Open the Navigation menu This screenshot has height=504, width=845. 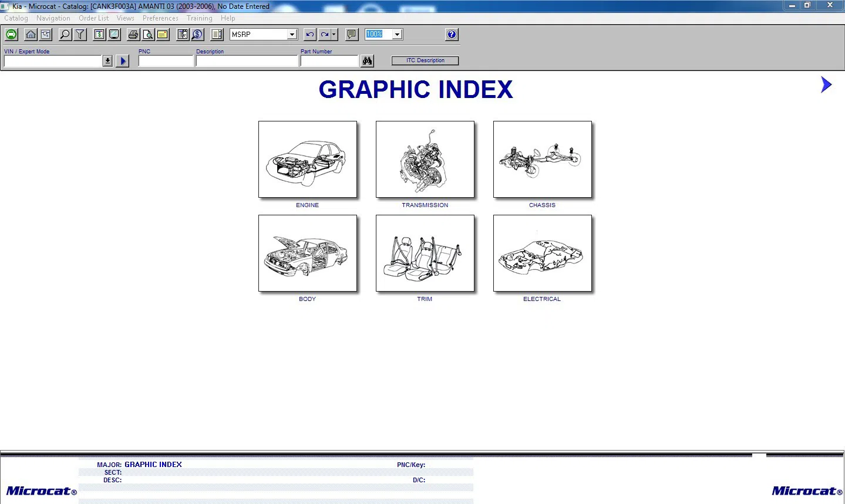coord(53,18)
